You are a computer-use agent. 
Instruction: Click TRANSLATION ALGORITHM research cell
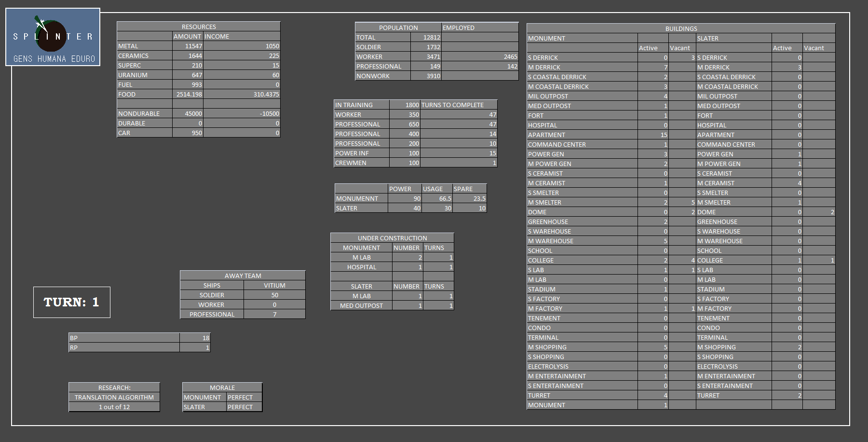click(114, 398)
